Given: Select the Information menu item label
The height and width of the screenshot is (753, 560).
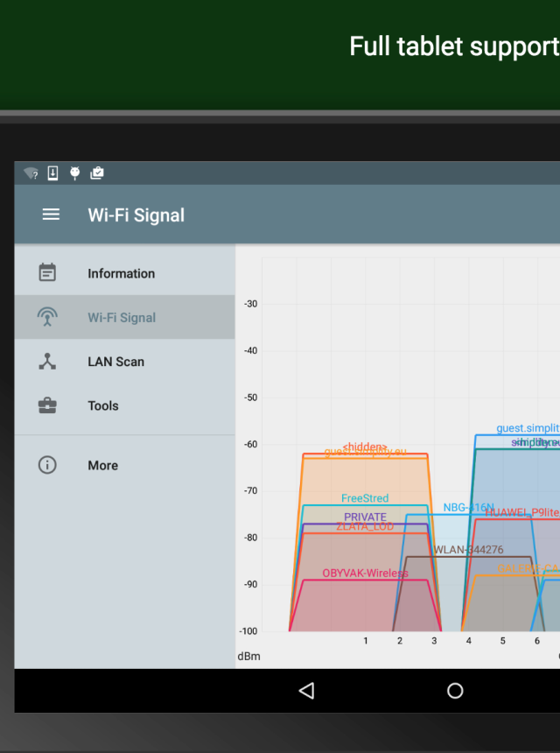Looking at the screenshot, I should (121, 273).
